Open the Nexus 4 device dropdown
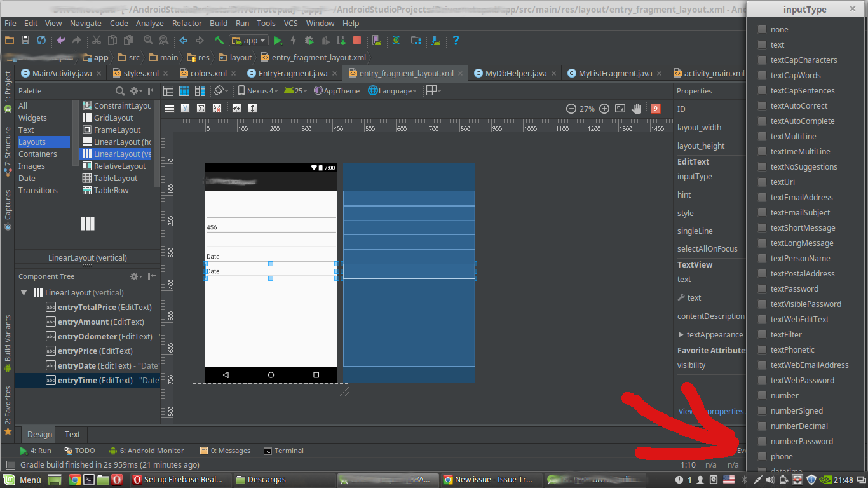This screenshot has width=868, height=488. point(259,91)
